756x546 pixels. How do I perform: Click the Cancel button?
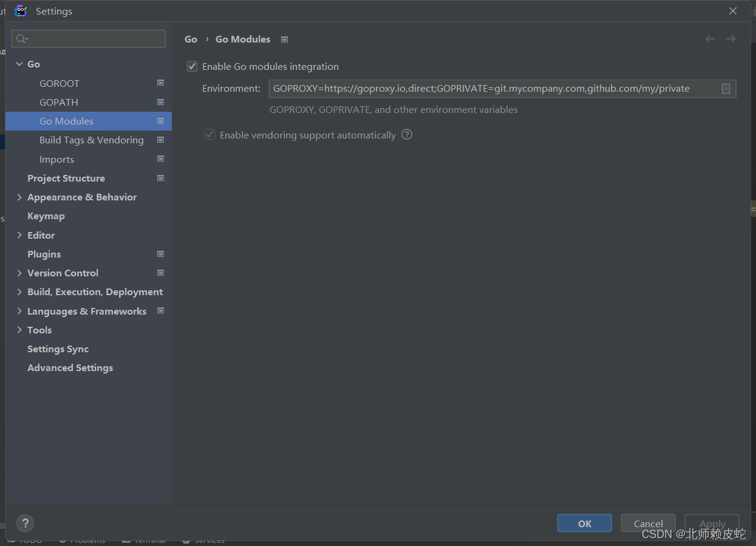[x=648, y=524]
